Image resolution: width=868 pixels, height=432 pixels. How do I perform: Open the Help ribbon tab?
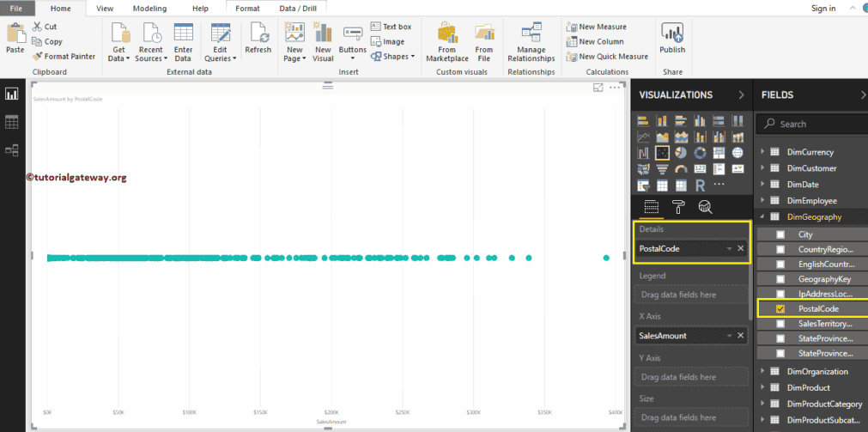coord(200,9)
